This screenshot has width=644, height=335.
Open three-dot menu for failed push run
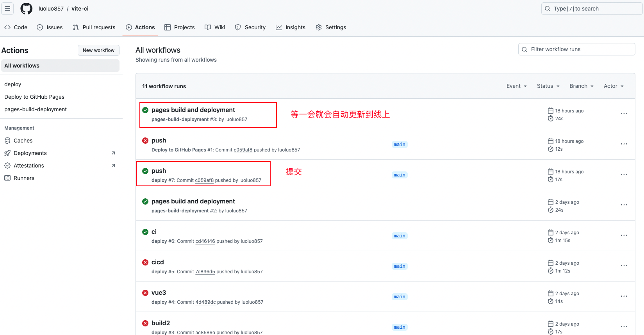[624, 144]
